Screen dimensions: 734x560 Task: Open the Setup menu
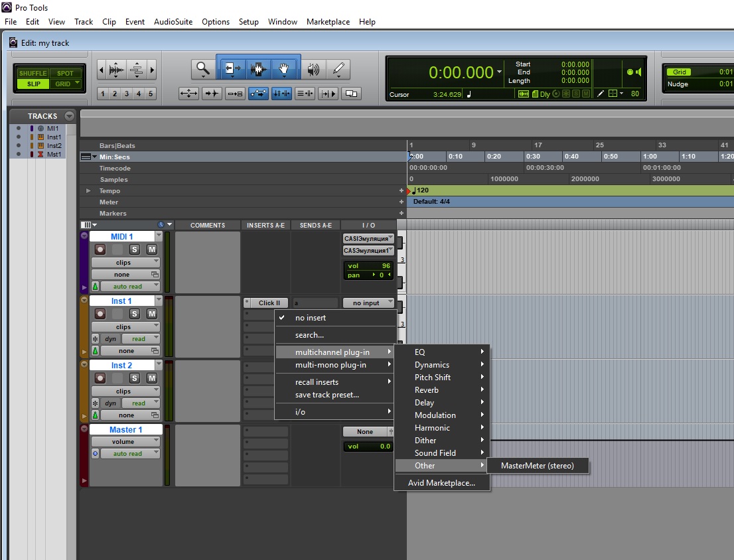pos(249,21)
